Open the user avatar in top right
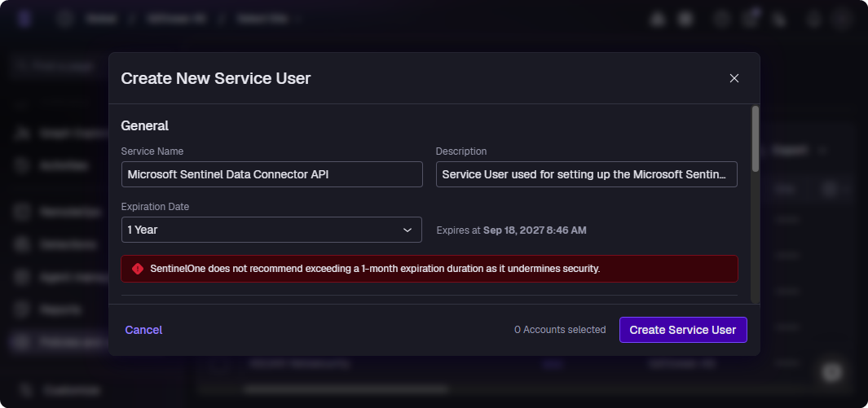Viewport: 868px width, 408px height. pyautogui.click(x=842, y=19)
